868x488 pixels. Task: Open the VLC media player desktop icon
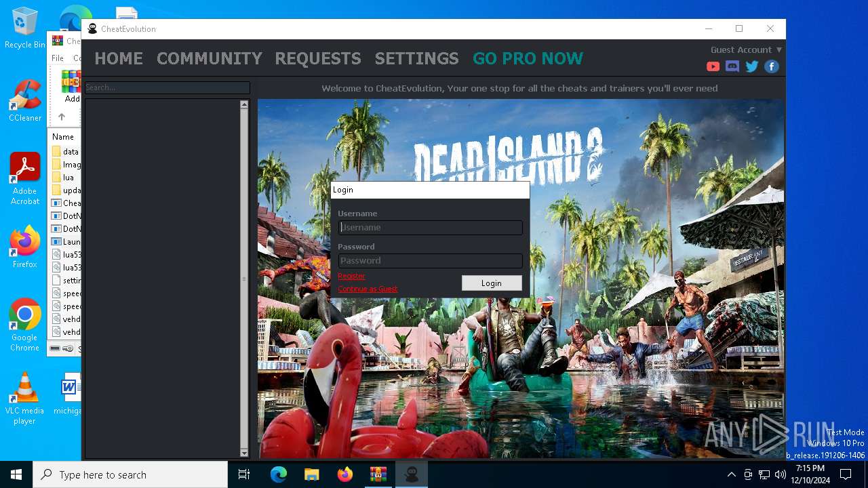pyautogui.click(x=25, y=399)
